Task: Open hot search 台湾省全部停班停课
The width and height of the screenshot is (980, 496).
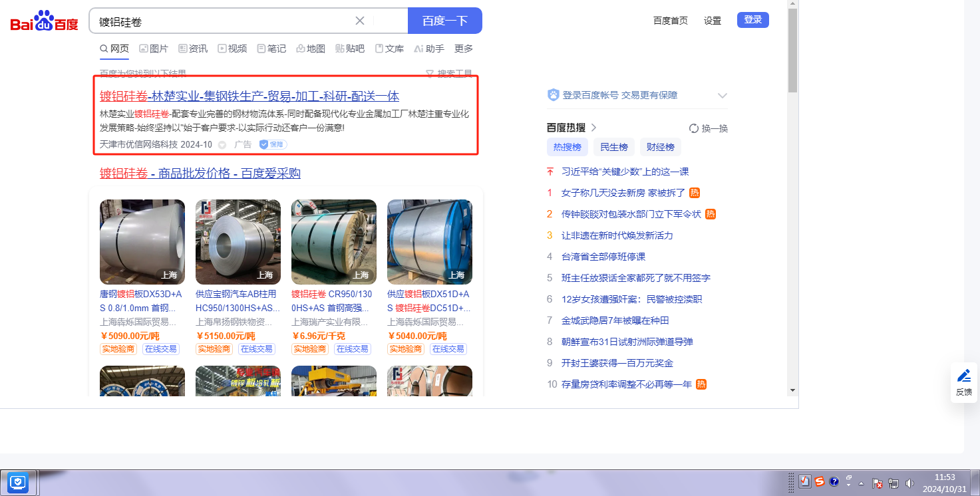Action: pyautogui.click(x=603, y=257)
